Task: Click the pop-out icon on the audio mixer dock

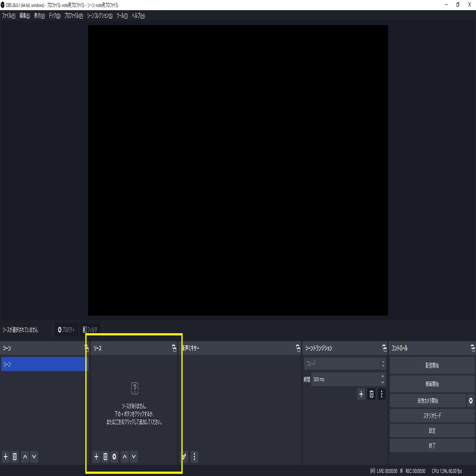Action: [297, 348]
